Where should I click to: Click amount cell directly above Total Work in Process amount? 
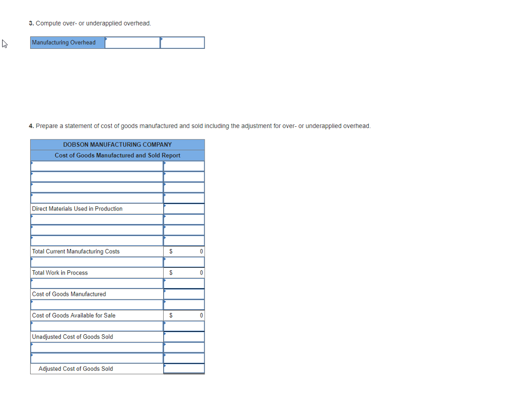[x=184, y=263]
